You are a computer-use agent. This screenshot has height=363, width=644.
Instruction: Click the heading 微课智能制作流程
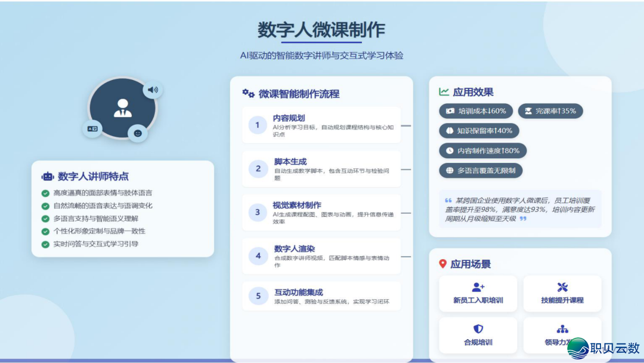click(299, 94)
